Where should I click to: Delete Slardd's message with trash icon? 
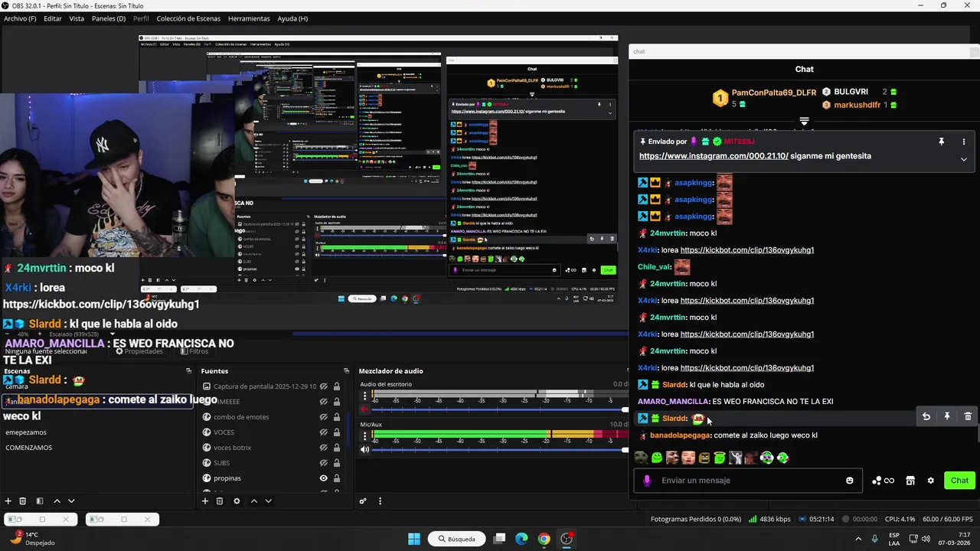coord(968,416)
